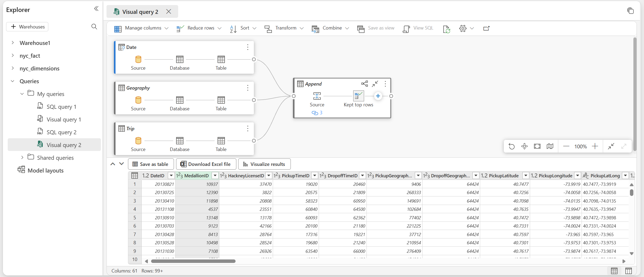Open the Date query options menu
644x277 pixels.
click(248, 47)
